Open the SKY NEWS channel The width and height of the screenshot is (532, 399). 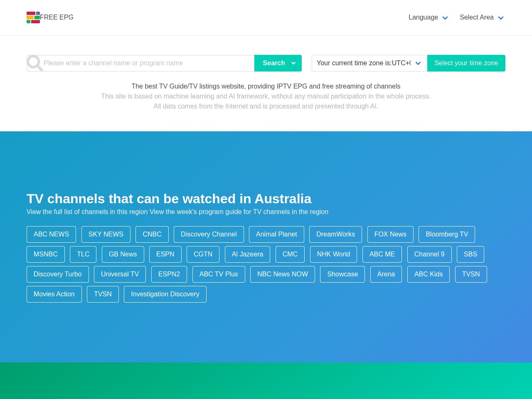106,234
